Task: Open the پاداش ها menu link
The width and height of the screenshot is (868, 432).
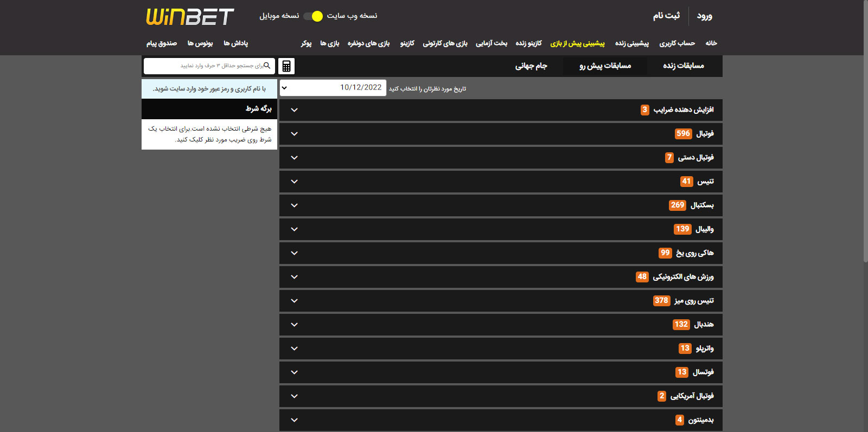Action: (236, 43)
